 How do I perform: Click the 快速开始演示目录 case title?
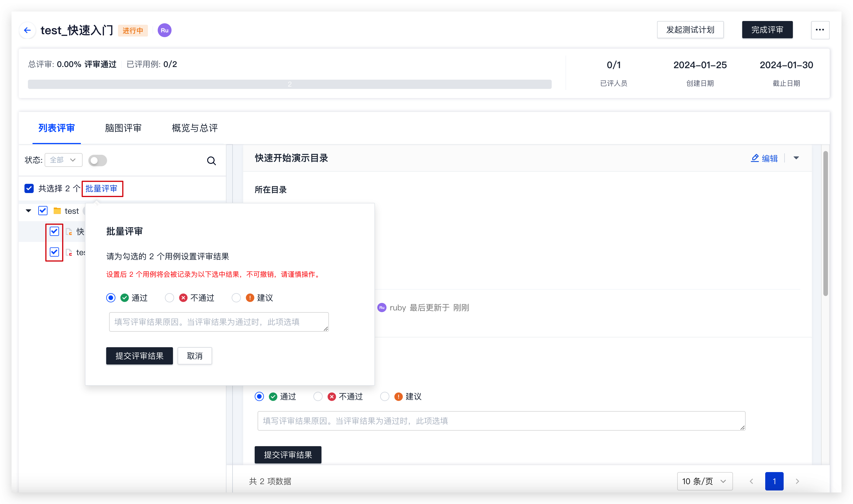[291, 158]
